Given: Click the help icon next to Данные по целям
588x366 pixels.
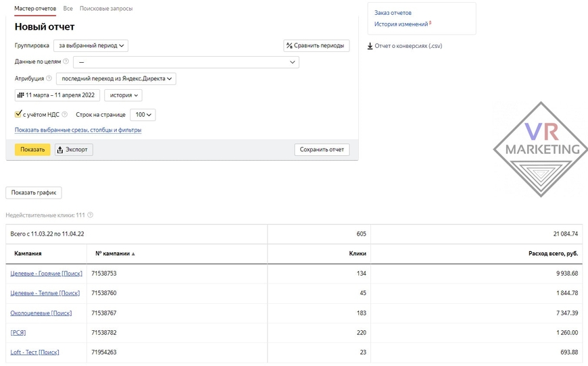Looking at the screenshot, I should (x=66, y=61).
